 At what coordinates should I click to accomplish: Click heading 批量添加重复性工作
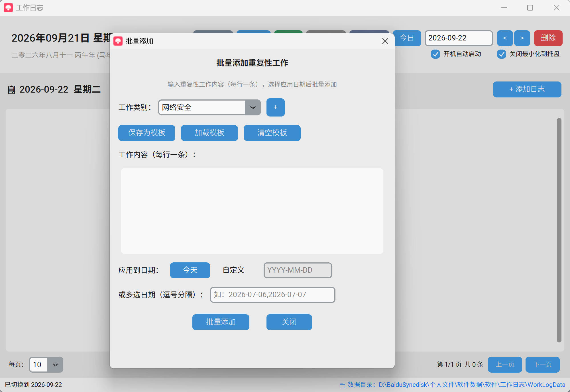(x=252, y=63)
